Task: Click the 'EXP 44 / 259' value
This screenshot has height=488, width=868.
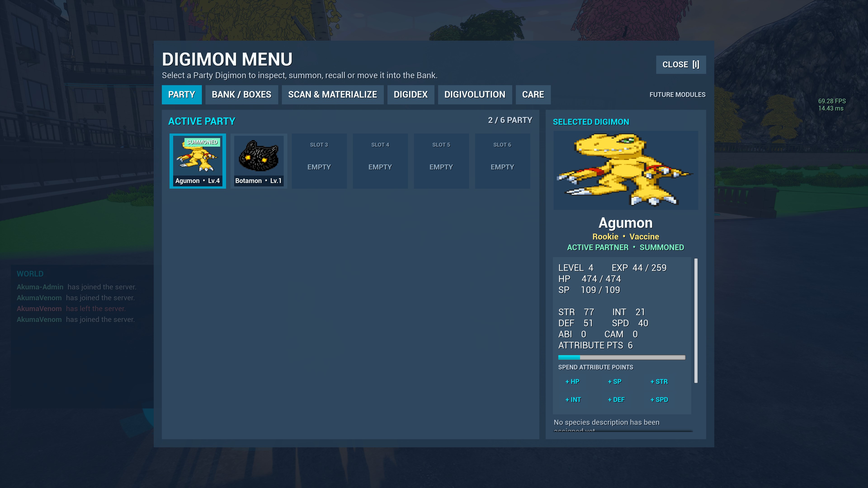Action: tap(639, 268)
